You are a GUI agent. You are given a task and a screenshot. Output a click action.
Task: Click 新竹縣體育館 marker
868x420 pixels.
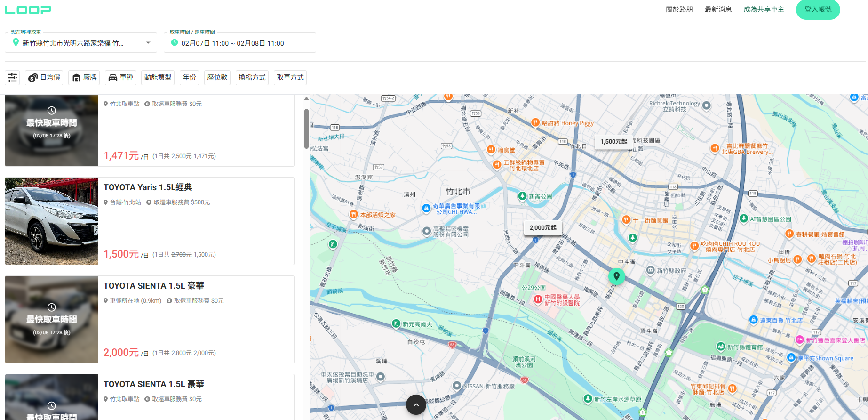click(x=721, y=347)
